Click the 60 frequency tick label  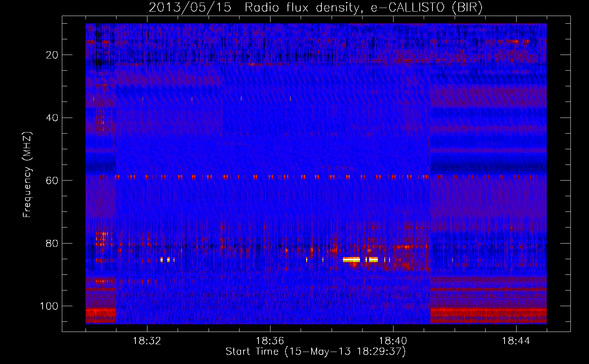point(52,181)
